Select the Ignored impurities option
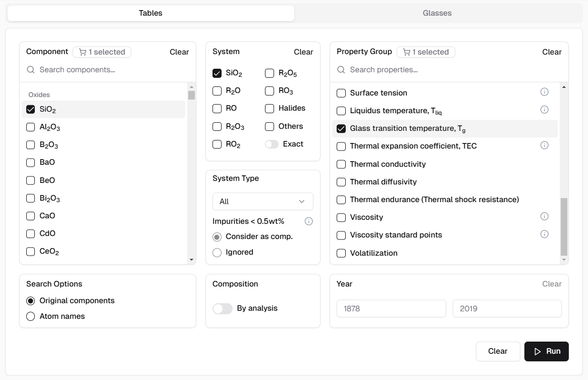The height and width of the screenshot is (380, 588). pos(217,252)
